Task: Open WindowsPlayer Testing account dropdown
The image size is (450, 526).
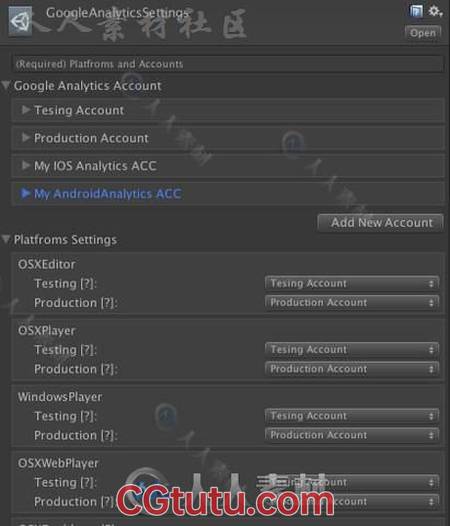Action: click(352, 416)
